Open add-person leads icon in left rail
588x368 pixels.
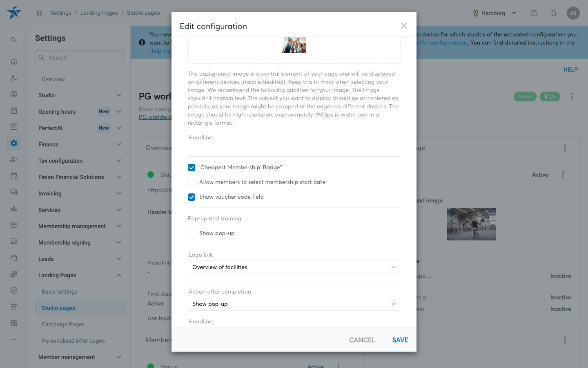click(14, 159)
